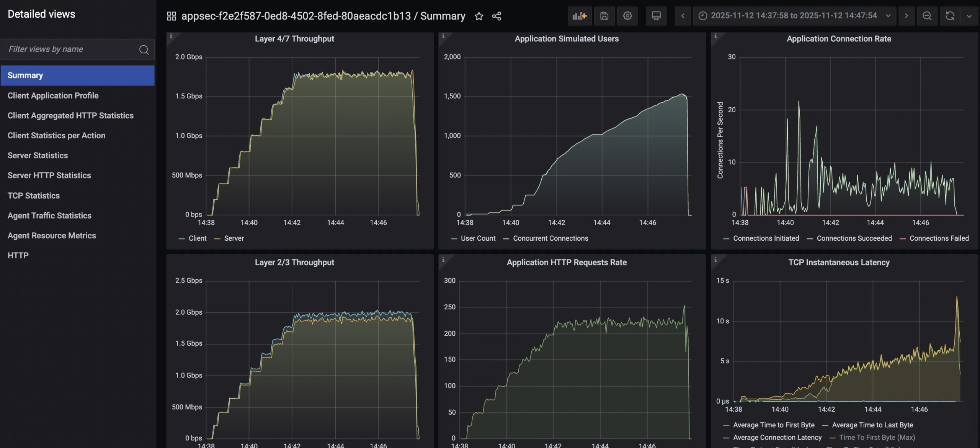The height and width of the screenshot is (448, 980).
Task: Click the Add panel icon
Action: click(579, 16)
